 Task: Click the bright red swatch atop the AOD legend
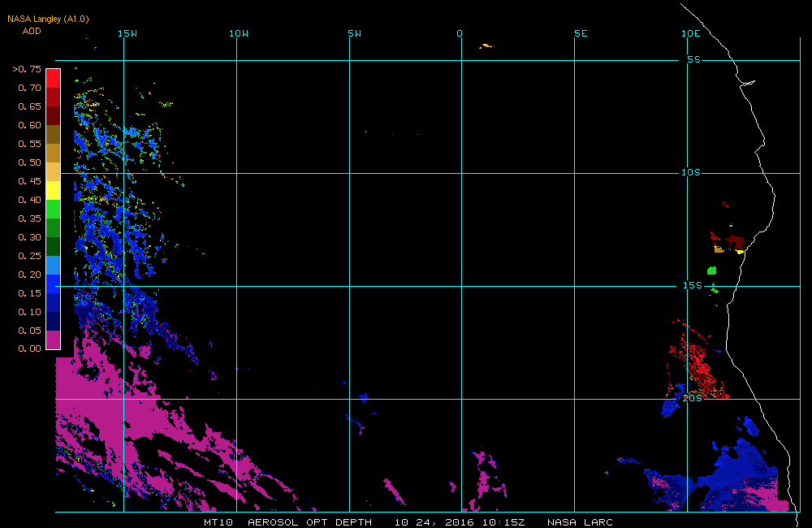click(x=53, y=78)
